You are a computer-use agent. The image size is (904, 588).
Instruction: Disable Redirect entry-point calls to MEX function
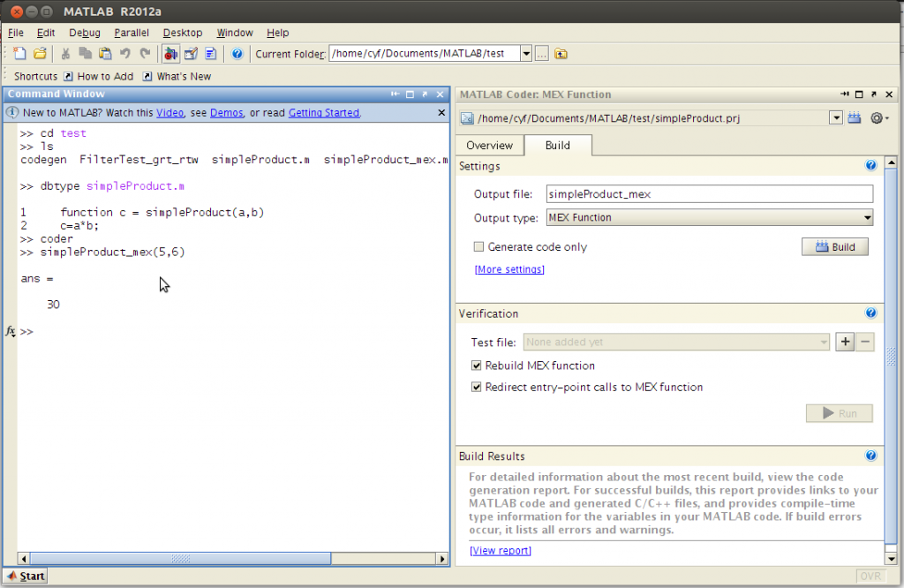click(x=476, y=387)
